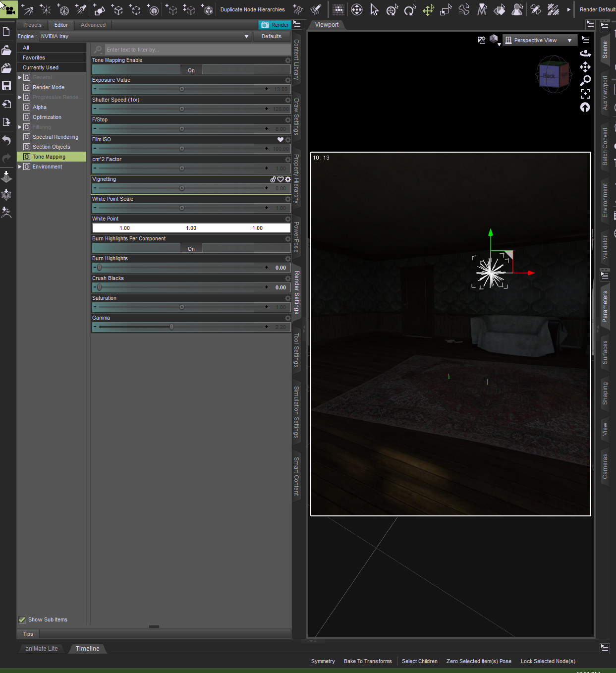The image size is (616, 673).
Task: Click Duplicate Node Hierarchies
Action: click(252, 9)
